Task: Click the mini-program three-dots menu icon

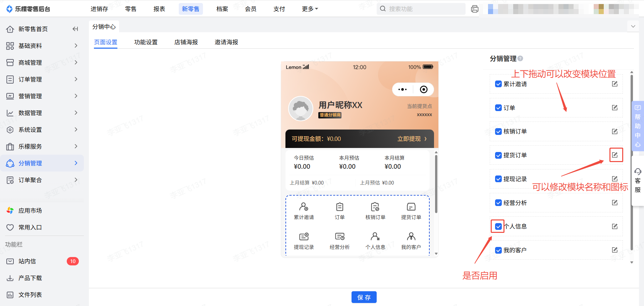Action: [402, 90]
